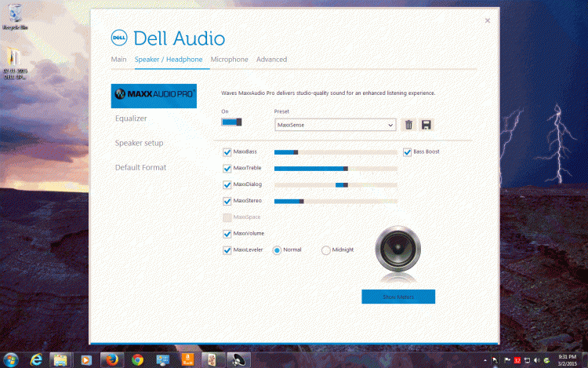This screenshot has width=588, height=368.
Task: Uncheck the MaxxDialog checkbox
Action: click(227, 184)
